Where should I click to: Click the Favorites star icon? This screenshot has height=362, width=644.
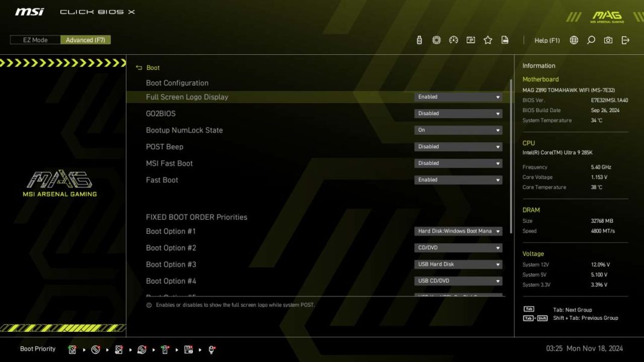[x=487, y=39]
